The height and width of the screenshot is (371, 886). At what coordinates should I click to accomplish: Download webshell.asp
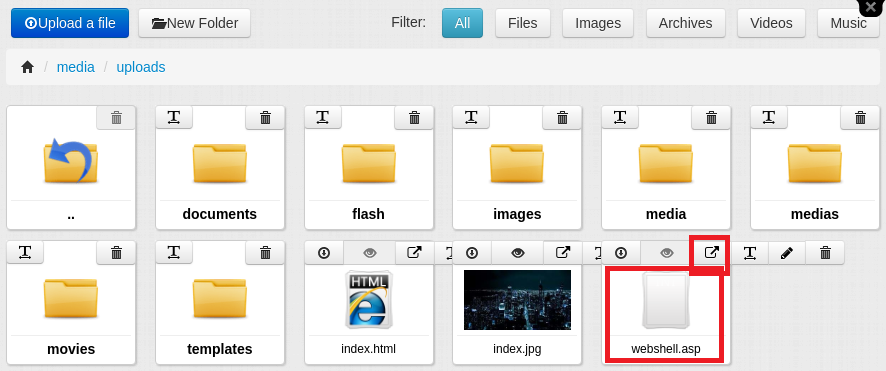click(x=621, y=253)
